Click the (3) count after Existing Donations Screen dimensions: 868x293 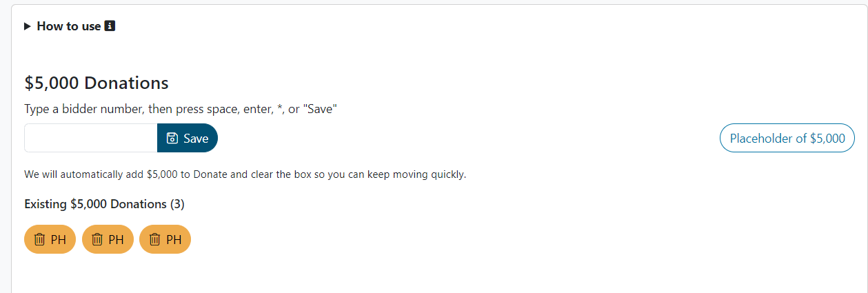177,204
